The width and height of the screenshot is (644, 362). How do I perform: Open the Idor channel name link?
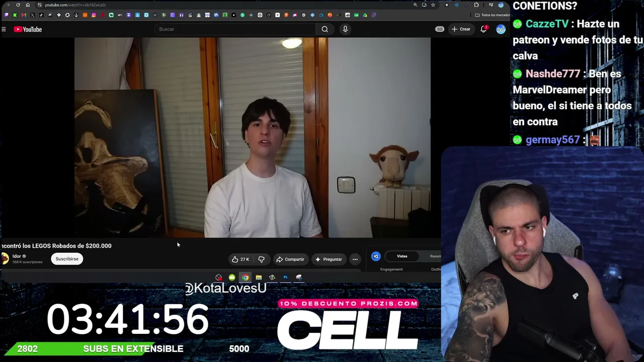pyautogui.click(x=17, y=256)
